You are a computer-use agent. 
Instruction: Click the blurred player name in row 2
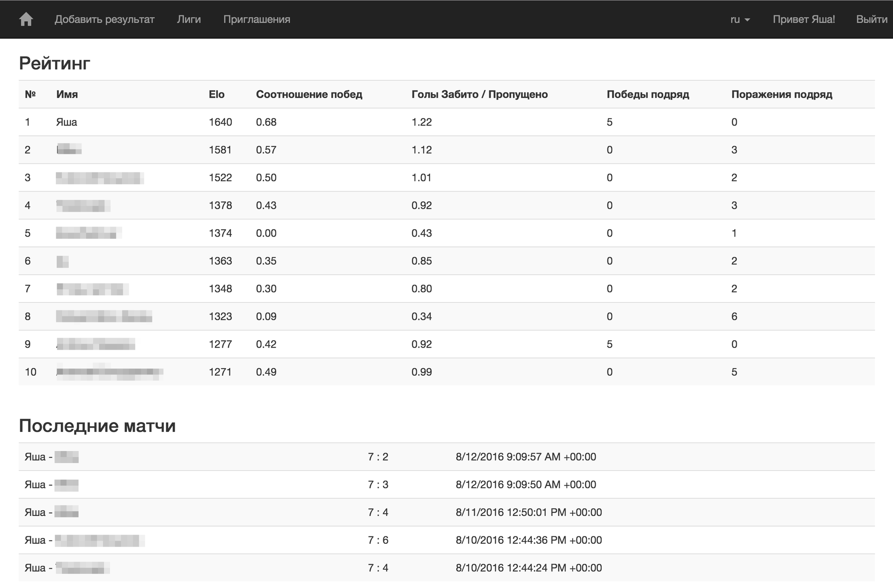(x=69, y=150)
